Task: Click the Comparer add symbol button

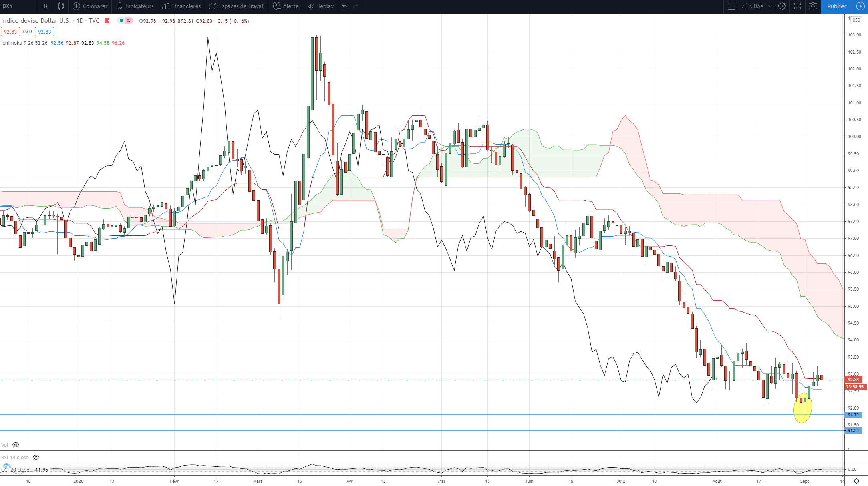Action: (90, 6)
